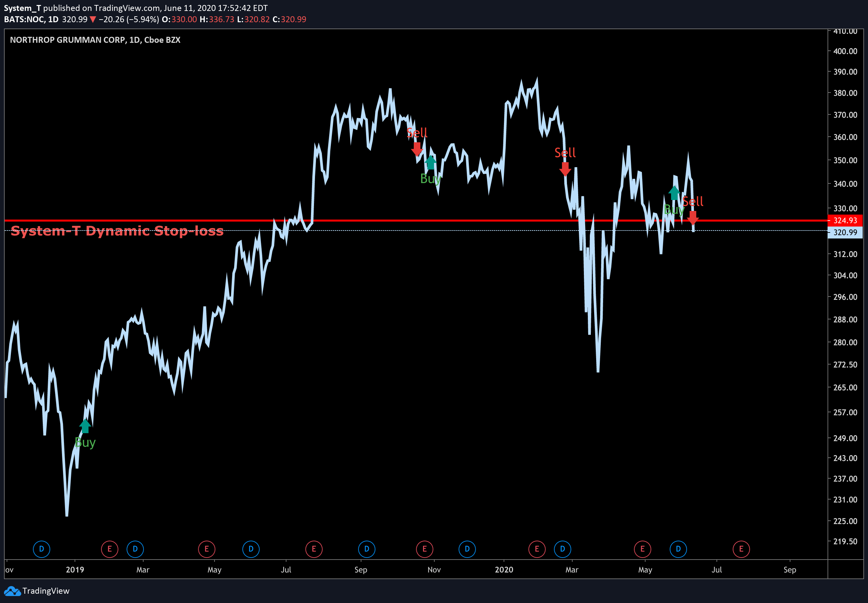This screenshot has width=868, height=603.
Task: Click the open value O:330.00
Action: [179, 19]
